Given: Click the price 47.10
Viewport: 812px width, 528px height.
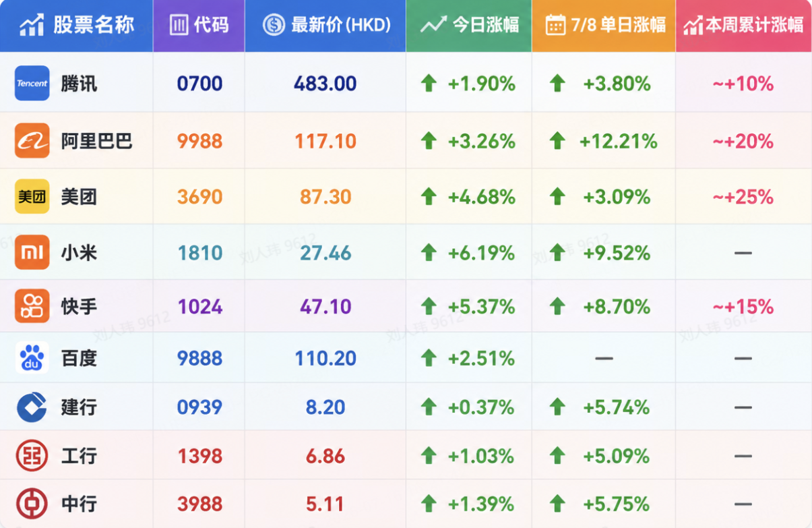Looking at the screenshot, I should [325, 307].
